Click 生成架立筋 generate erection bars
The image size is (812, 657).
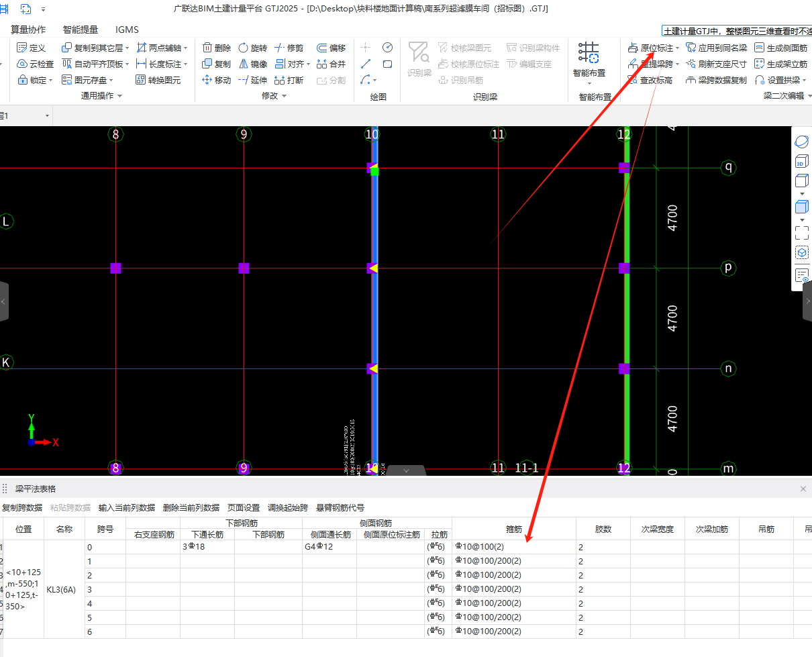click(x=781, y=64)
